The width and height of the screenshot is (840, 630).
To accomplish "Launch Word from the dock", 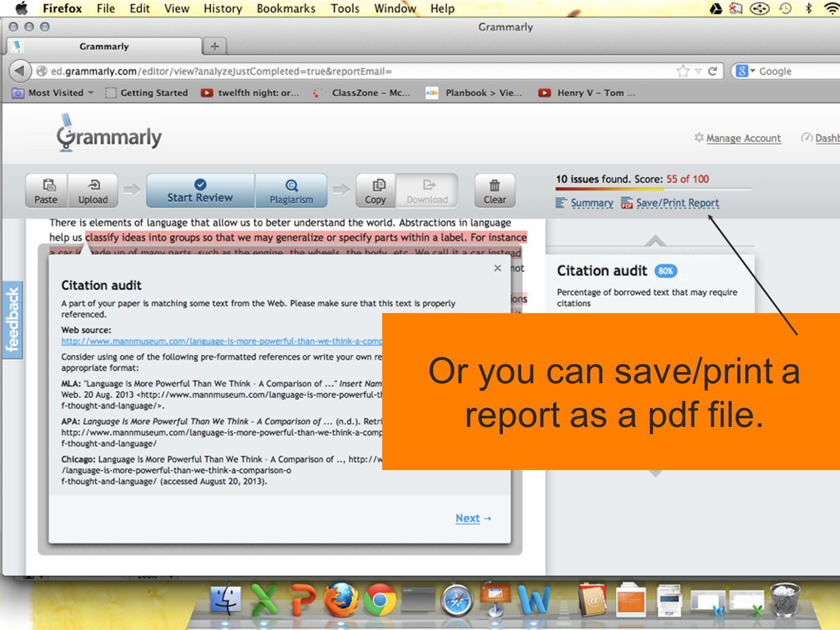I will pyautogui.click(x=534, y=599).
